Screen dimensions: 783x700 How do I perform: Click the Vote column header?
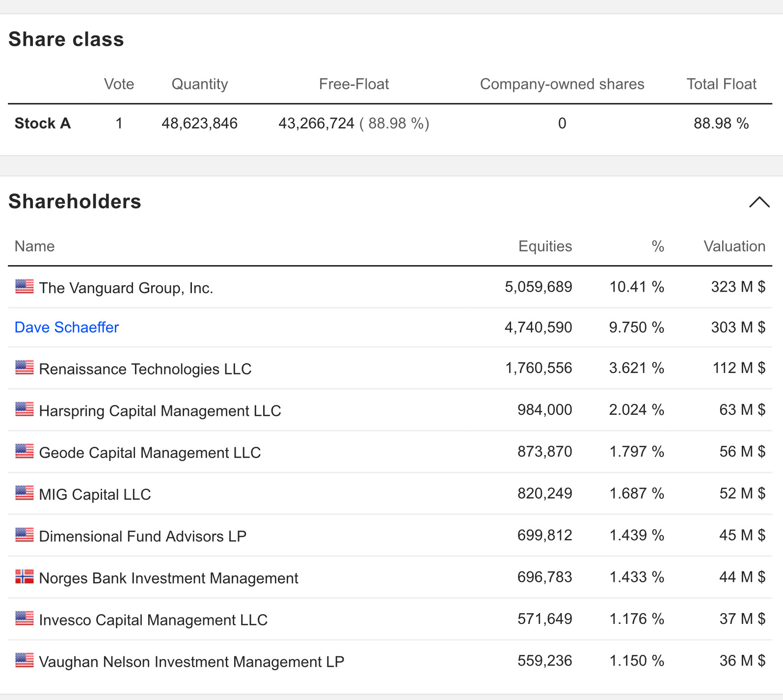click(x=119, y=84)
